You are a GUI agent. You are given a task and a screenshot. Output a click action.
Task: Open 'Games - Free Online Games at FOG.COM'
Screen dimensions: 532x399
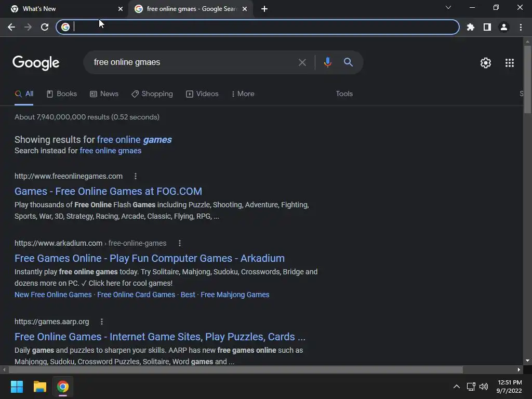click(x=108, y=191)
